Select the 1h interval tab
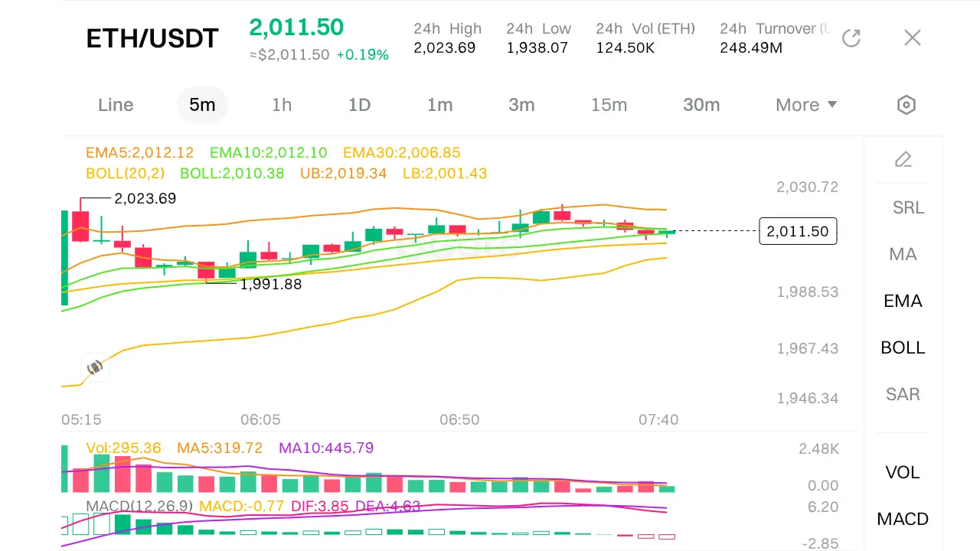 point(282,105)
